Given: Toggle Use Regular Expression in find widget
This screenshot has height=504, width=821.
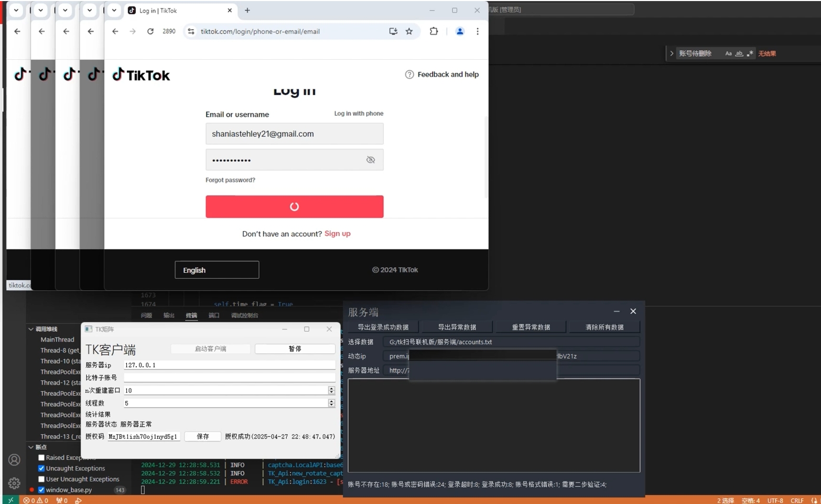Looking at the screenshot, I should click(x=750, y=53).
